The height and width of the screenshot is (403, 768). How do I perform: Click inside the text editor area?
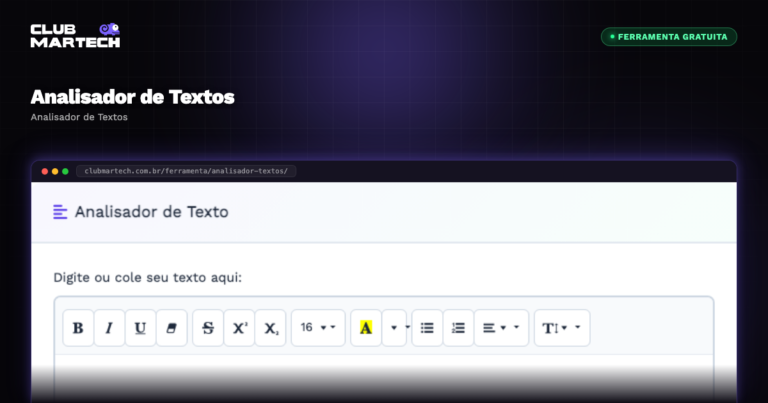[x=384, y=378]
